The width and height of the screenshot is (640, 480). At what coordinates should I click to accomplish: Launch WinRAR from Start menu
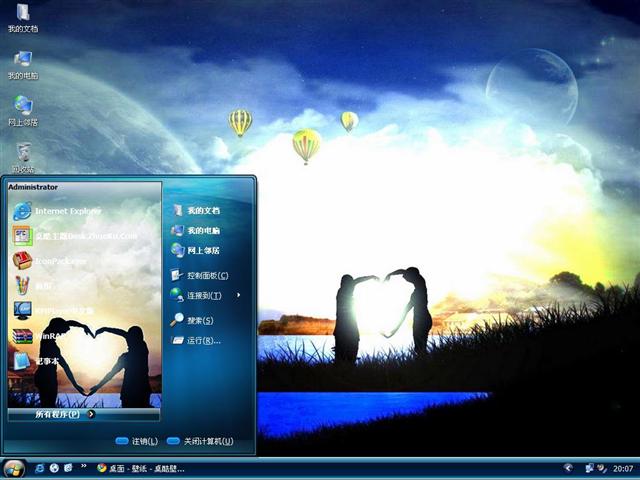[x=40, y=336]
